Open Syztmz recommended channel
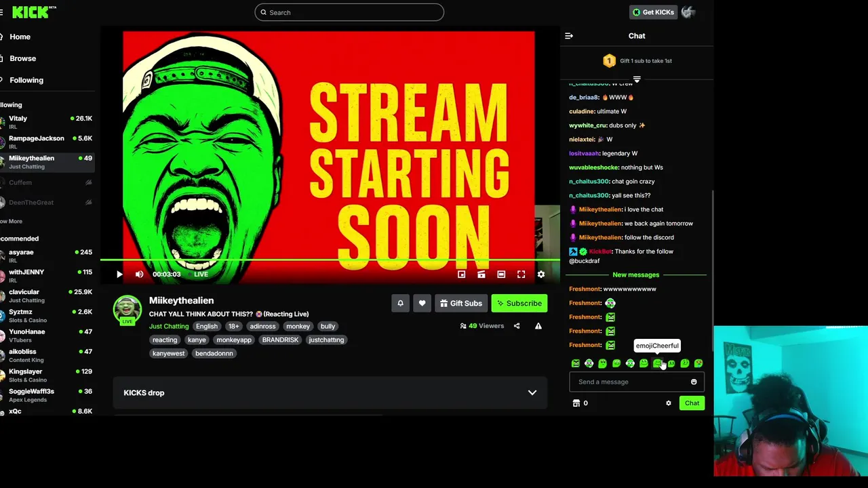 47,315
